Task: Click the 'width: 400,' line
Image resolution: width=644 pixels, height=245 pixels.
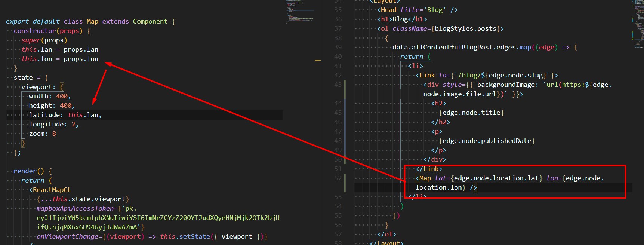Action: [x=50, y=96]
